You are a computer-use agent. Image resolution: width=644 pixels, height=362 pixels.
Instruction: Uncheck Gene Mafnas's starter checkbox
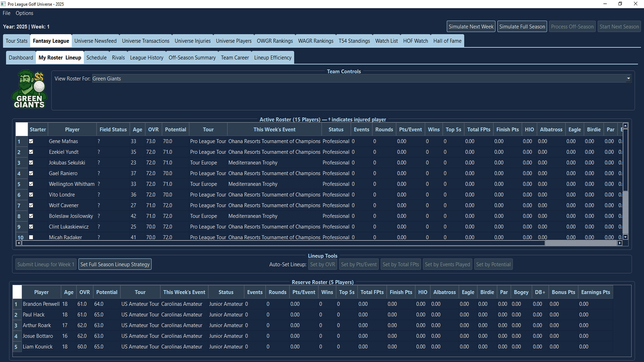(x=31, y=141)
